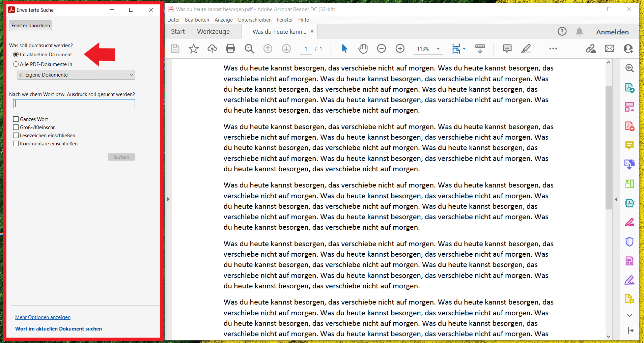Screen dimensions: 644x343
Task: Open the Eigene Dokumente dropdown
Action: 76,75
